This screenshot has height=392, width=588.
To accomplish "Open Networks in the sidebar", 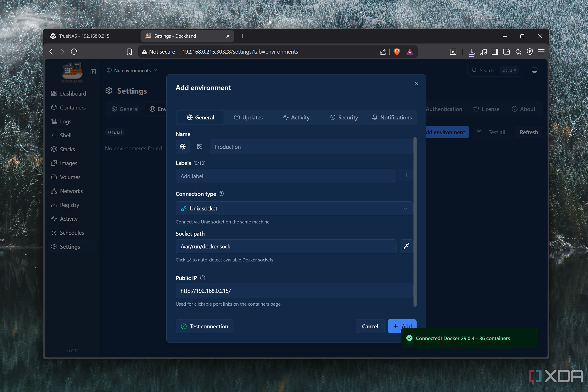I will tap(67, 191).
